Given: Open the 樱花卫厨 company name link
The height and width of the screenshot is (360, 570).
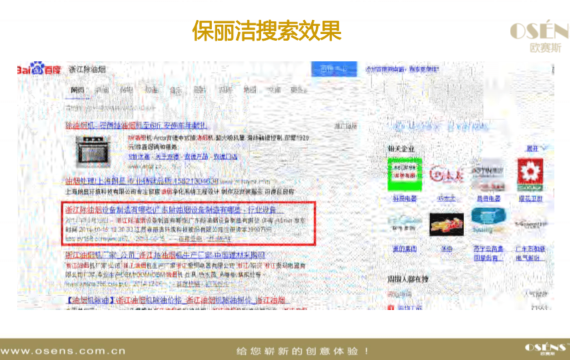Looking at the screenshot, I should click(530, 198).
